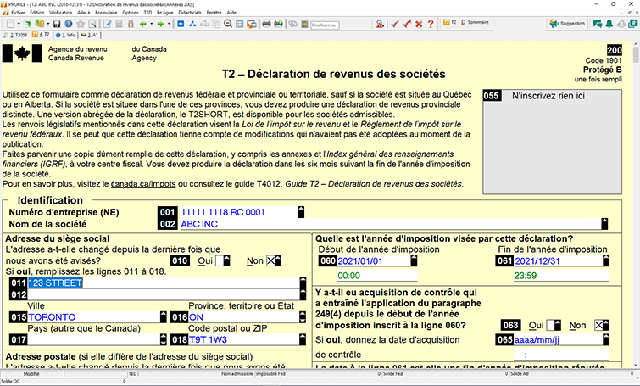Viewport: 640px width, 386px height.
Task: Click business number field 001
Action: [x=239, y=212]
